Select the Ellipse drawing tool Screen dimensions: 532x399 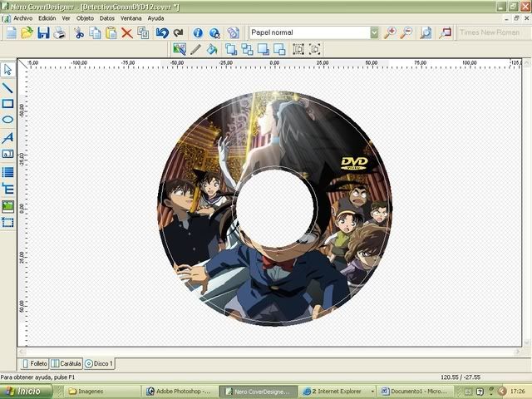7,120
